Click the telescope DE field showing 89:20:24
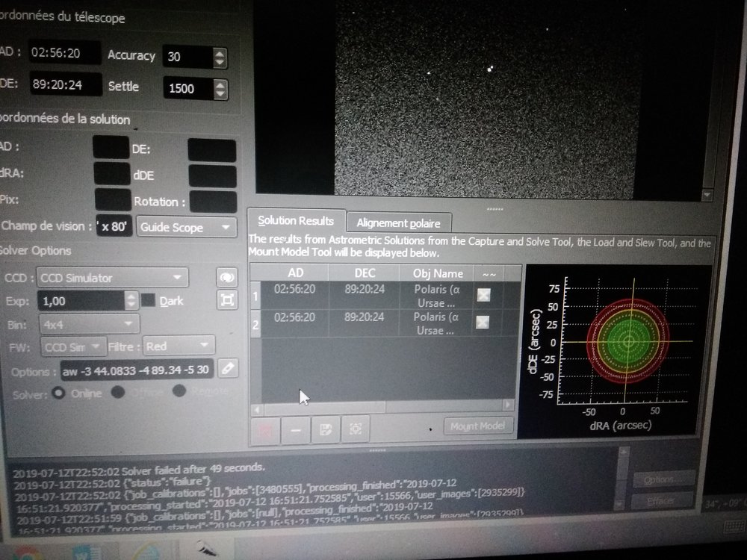This screenshot has width=747, height=560. [x=65, y=85]
